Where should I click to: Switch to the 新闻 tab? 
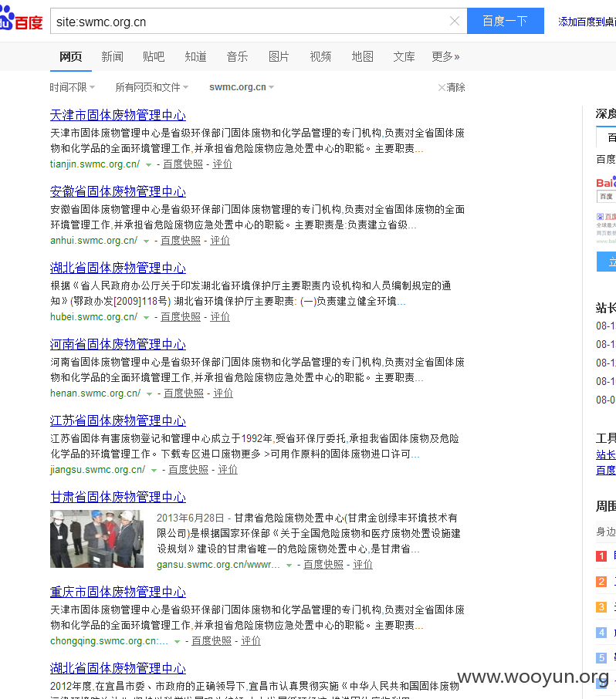pos(113,56)
